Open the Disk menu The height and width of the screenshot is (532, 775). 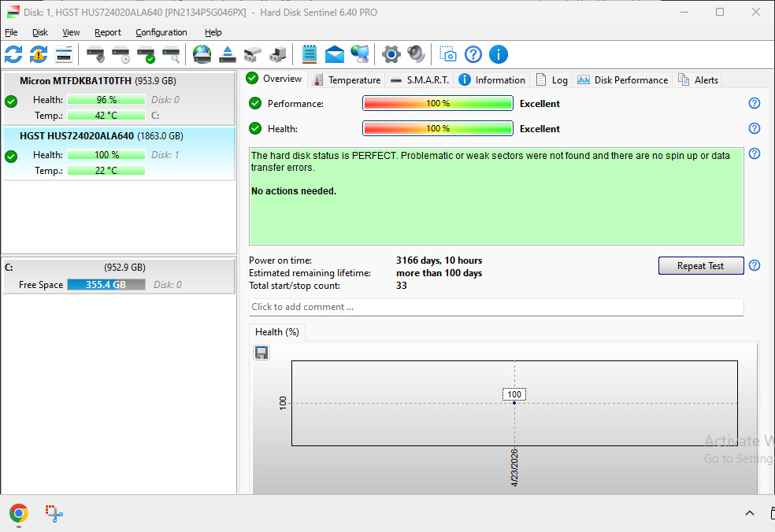40,32
